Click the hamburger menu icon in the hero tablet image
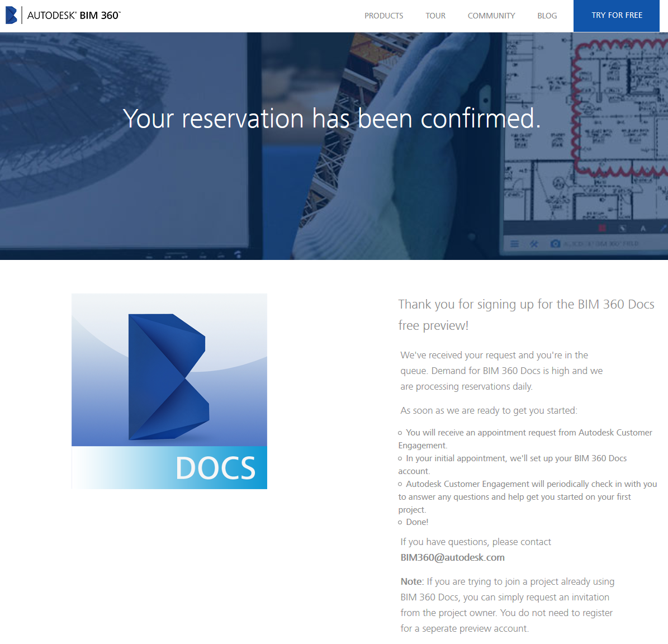Image resolution: width=668 pixels, height=644 pixels. (515, 244)
